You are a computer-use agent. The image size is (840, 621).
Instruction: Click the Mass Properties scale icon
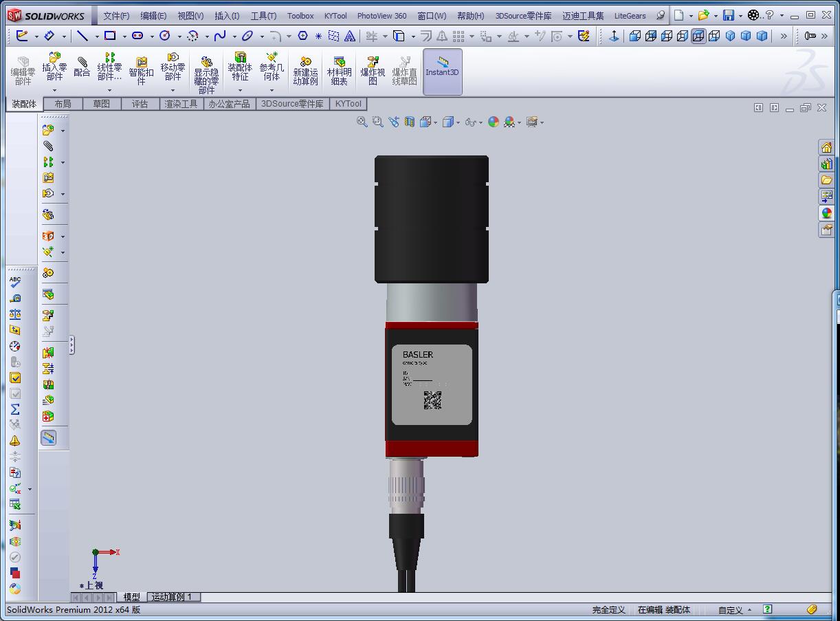coord(15,314)
